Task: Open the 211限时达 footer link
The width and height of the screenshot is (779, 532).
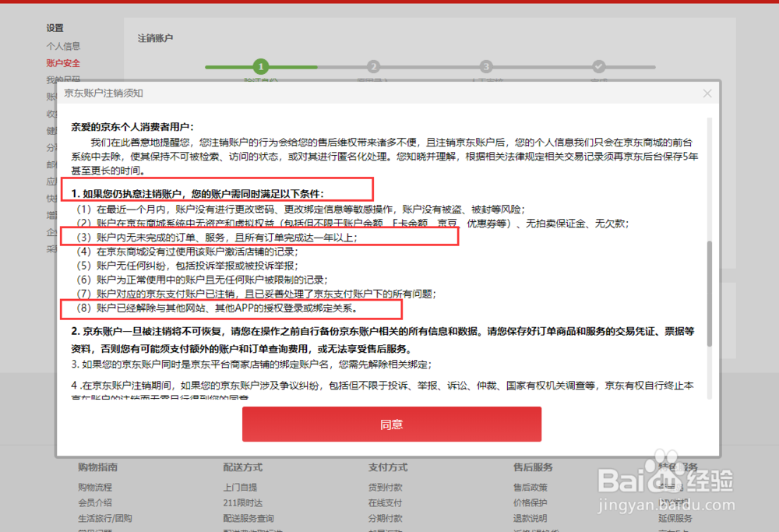Action: point(242,502)
